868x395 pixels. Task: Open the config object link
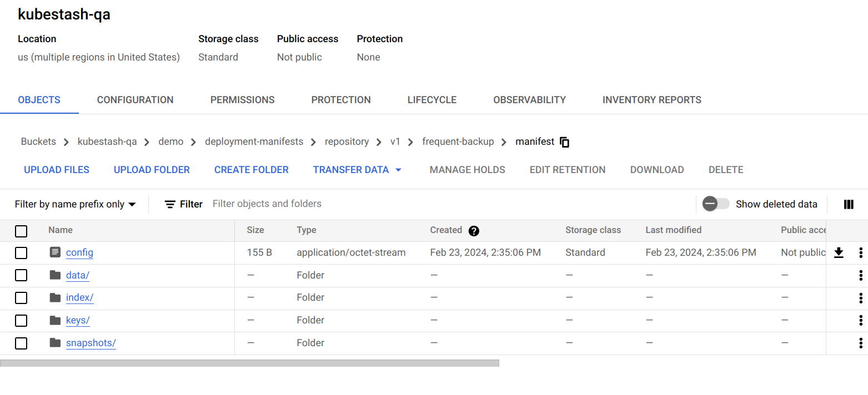point(79,252)
